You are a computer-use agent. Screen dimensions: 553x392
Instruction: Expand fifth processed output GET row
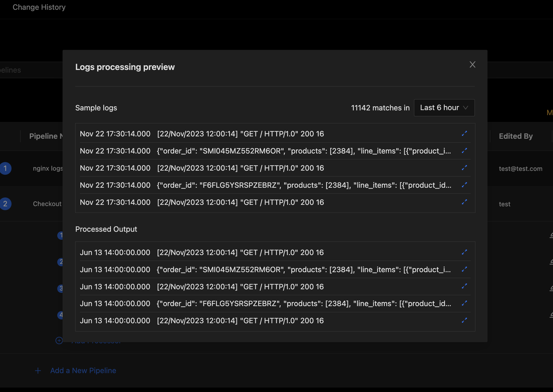point(464,321)
